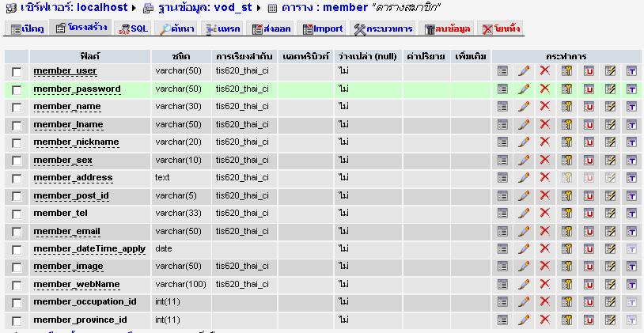
Task: Open the ส่งออก (Export) tab
Action: point(271,28)
